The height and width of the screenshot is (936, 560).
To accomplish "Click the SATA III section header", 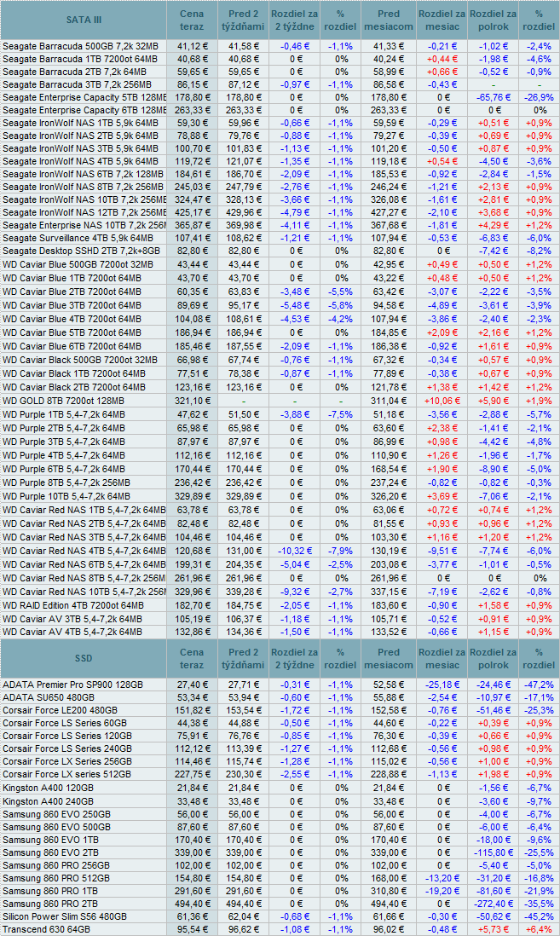I will [x=84, y=19].
